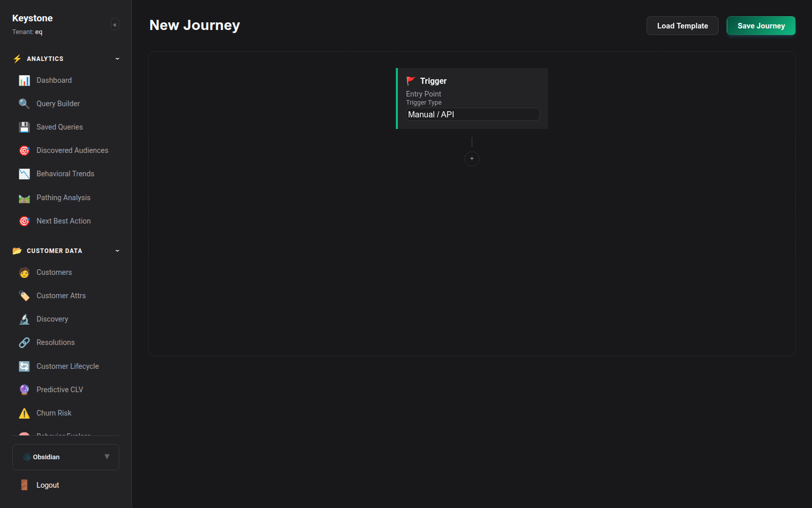Viewport: 812px width, 508px height.
Task: Click the Next Best Action target icon
Action: pyautogui.click(x=24, y=221)
